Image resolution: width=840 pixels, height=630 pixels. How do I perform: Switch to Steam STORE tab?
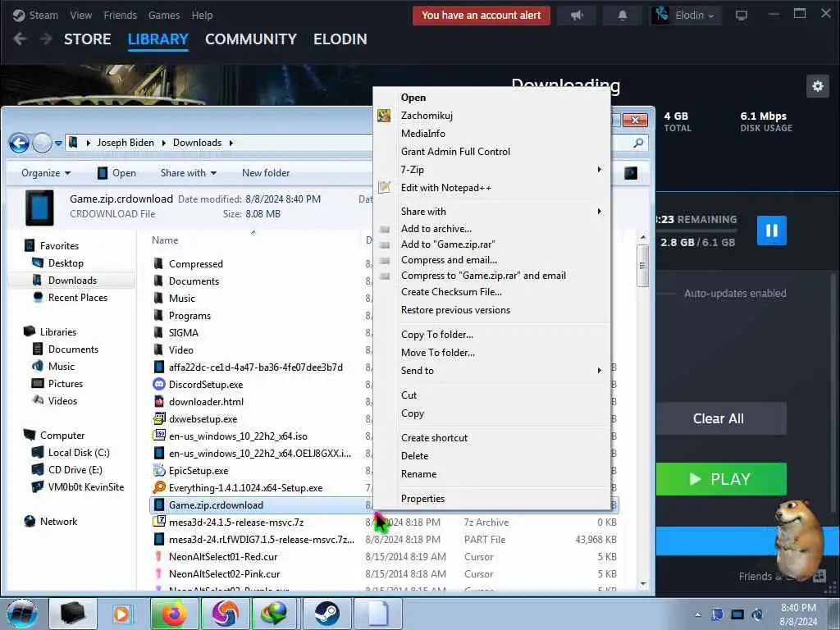click(x=87, y=39)
